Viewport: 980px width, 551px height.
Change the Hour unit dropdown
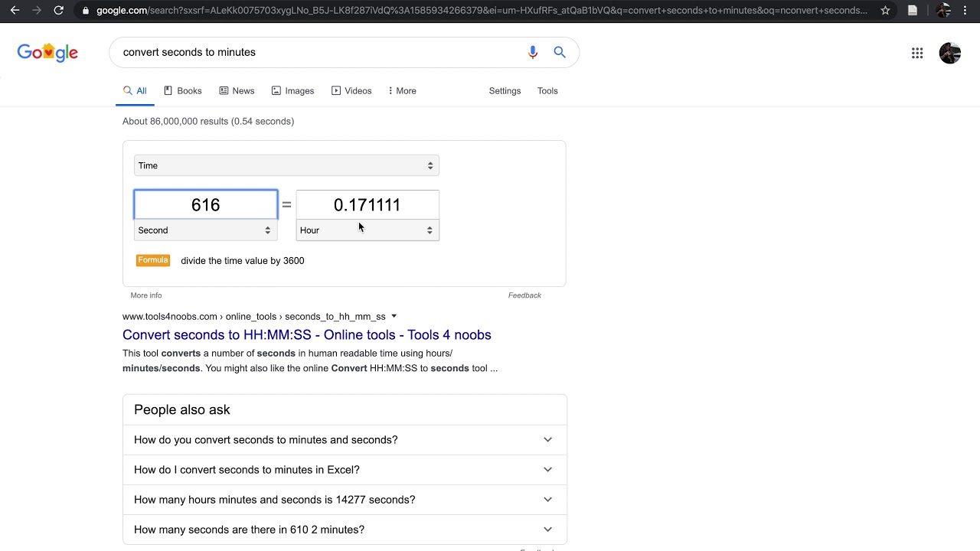[367, 230]
